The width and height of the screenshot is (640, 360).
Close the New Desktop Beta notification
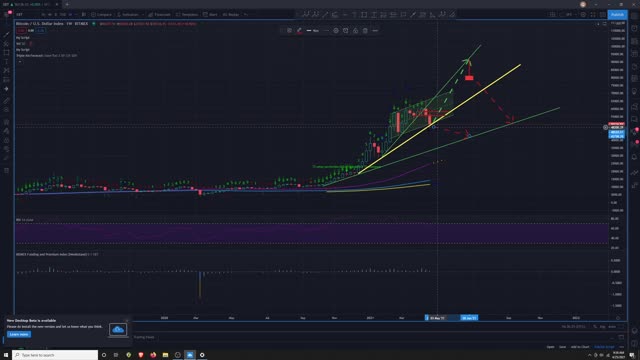click(x=127, y=320)
